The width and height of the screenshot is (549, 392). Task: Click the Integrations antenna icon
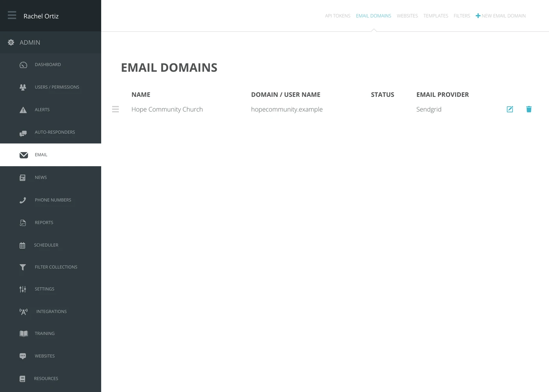(24, 312)
